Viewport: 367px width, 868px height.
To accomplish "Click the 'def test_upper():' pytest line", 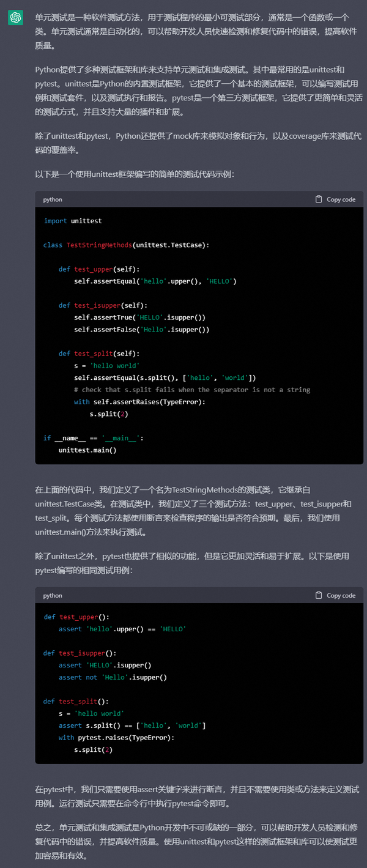I will pos(76,617).
